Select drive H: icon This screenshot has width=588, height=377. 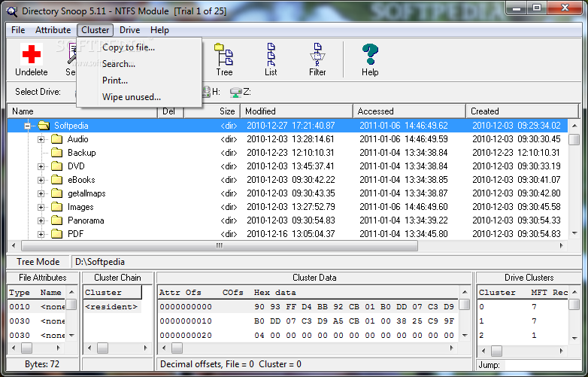point(206,92)
